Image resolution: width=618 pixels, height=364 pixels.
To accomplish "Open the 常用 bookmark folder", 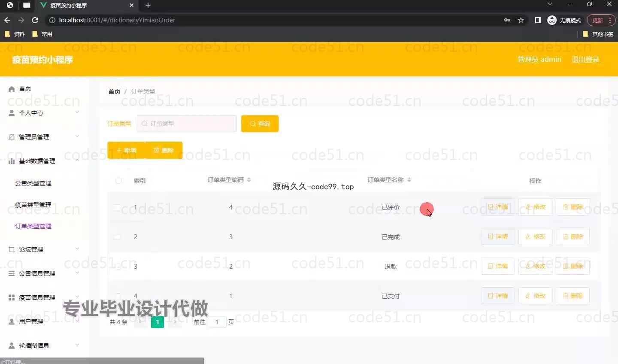I will pyautogui.click(x=42, y=34).
